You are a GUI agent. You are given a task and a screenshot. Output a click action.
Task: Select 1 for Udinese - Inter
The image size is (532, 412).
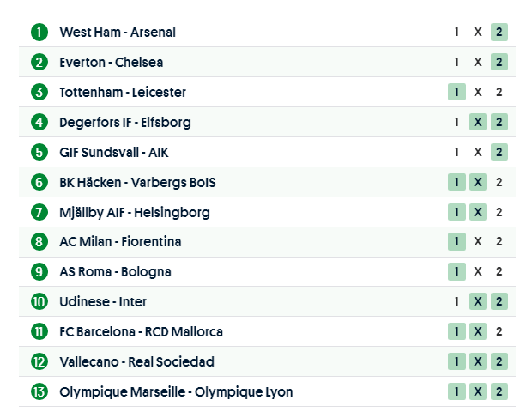pos(456,302)
